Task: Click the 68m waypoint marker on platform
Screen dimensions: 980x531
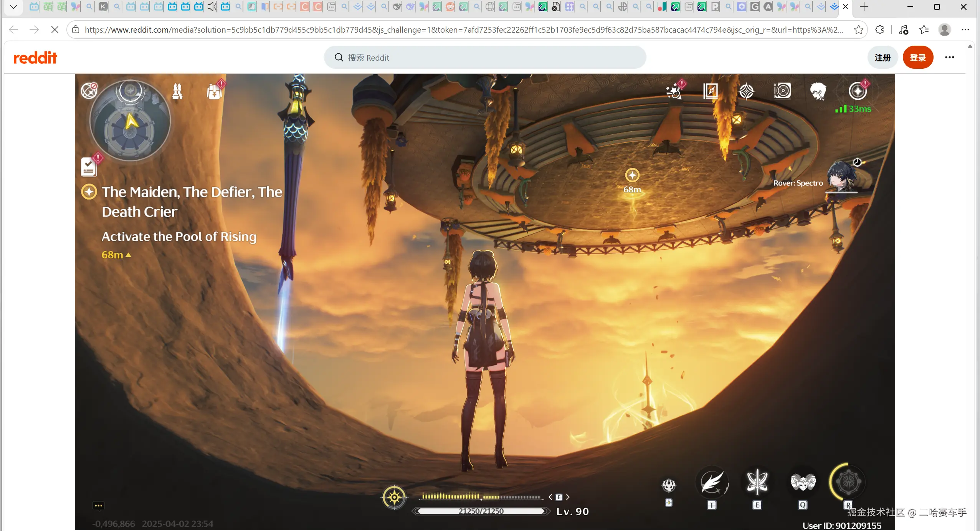Action: point(632,175)
